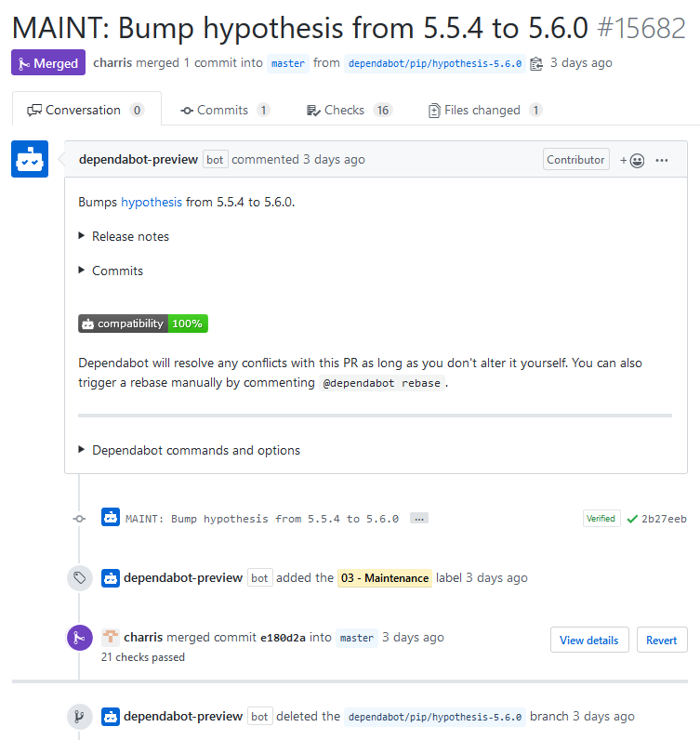Click the compatibility 100% badge

click(x=143, y=324)
